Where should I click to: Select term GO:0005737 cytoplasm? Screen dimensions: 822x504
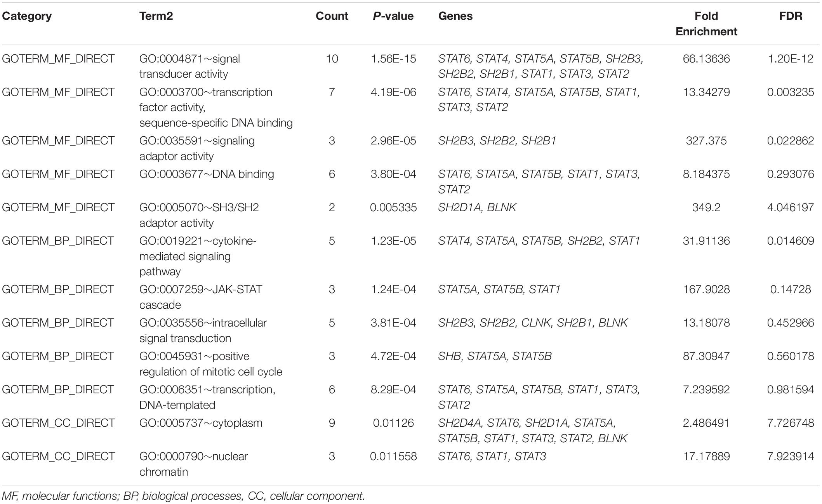point(201,423)
